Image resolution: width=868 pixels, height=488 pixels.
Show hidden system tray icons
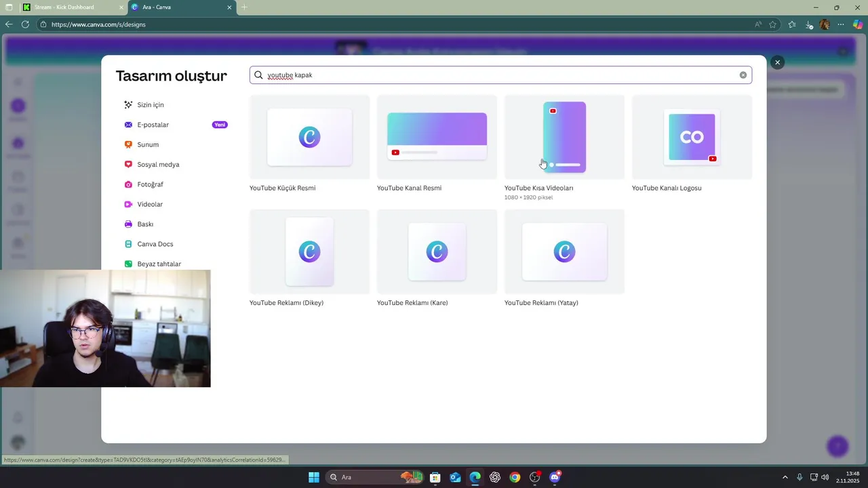pyautogui.click(x=785, y=477)
